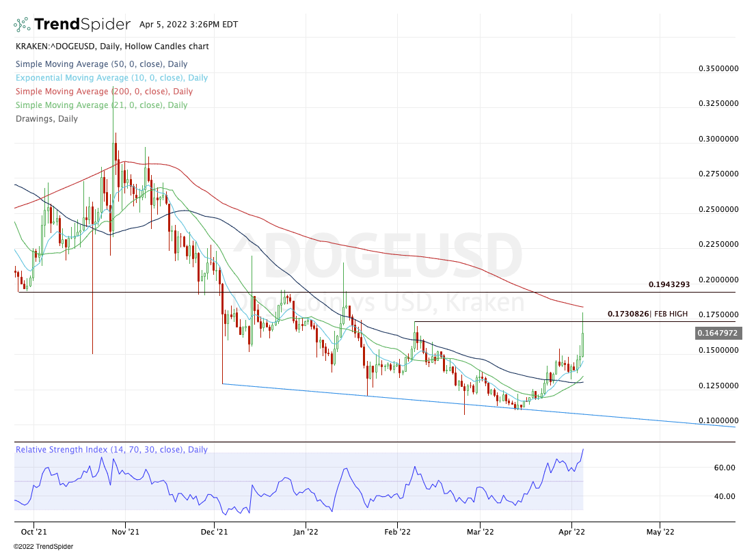Click the 0.1000000 price axis label
Viewport: 756px width, 553px height.
(x=718, y=420)
